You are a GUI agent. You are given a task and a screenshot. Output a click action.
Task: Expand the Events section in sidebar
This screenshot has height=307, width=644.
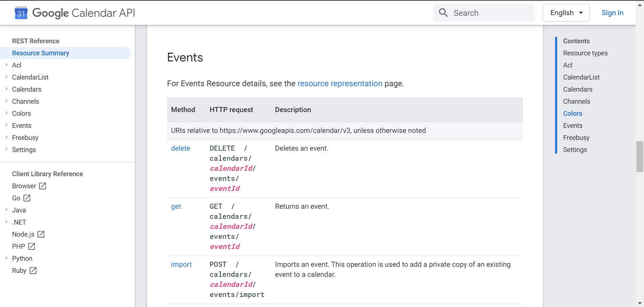pyautogui.click(x=6, y=125)
